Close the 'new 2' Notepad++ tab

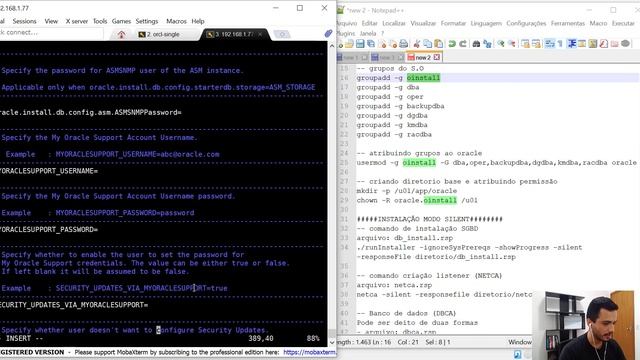(437, 57)
